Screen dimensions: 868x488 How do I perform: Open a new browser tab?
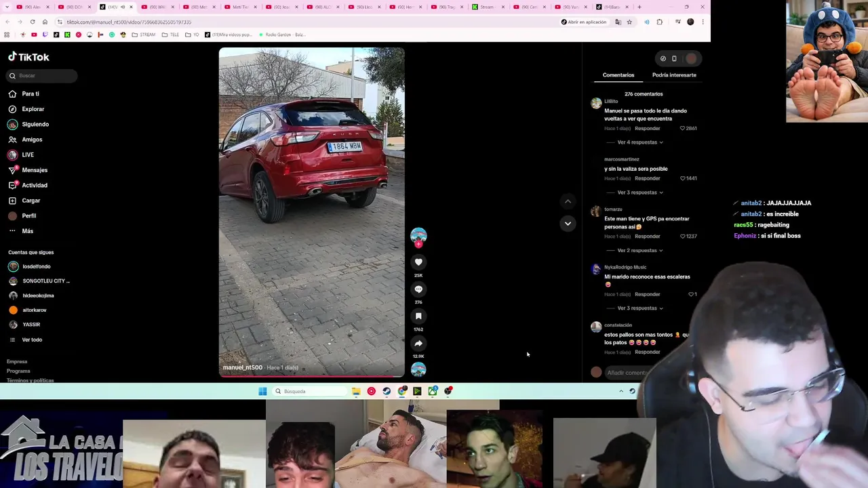pos(639,7)
